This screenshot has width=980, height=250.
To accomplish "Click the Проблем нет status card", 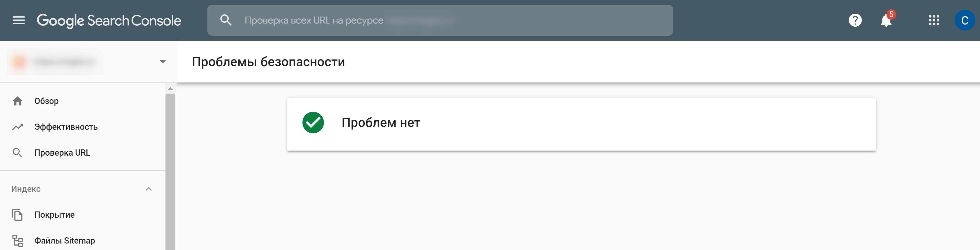I will pyautogui.click(x=581, y=124).
